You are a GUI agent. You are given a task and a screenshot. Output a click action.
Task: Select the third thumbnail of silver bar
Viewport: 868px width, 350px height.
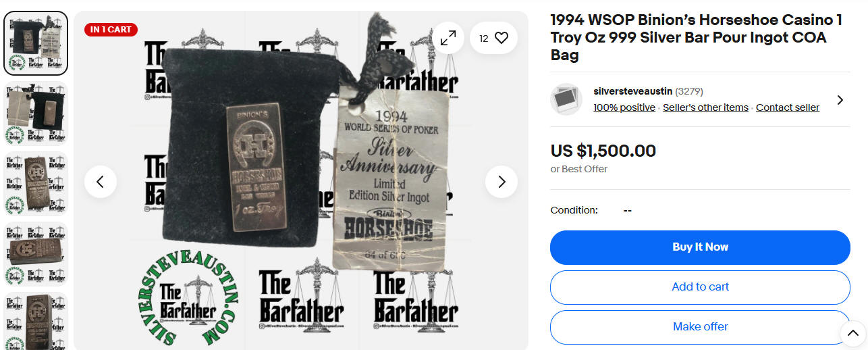36,183
